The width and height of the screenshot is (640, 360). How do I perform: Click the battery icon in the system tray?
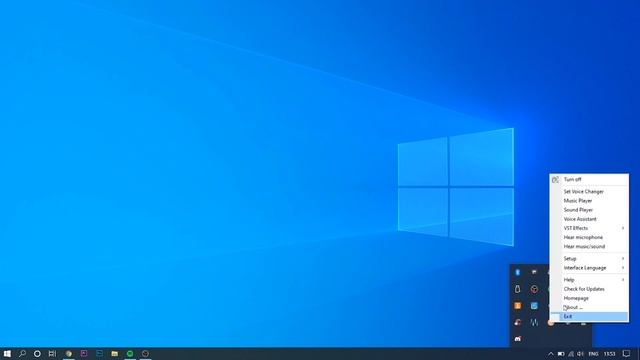561,354
